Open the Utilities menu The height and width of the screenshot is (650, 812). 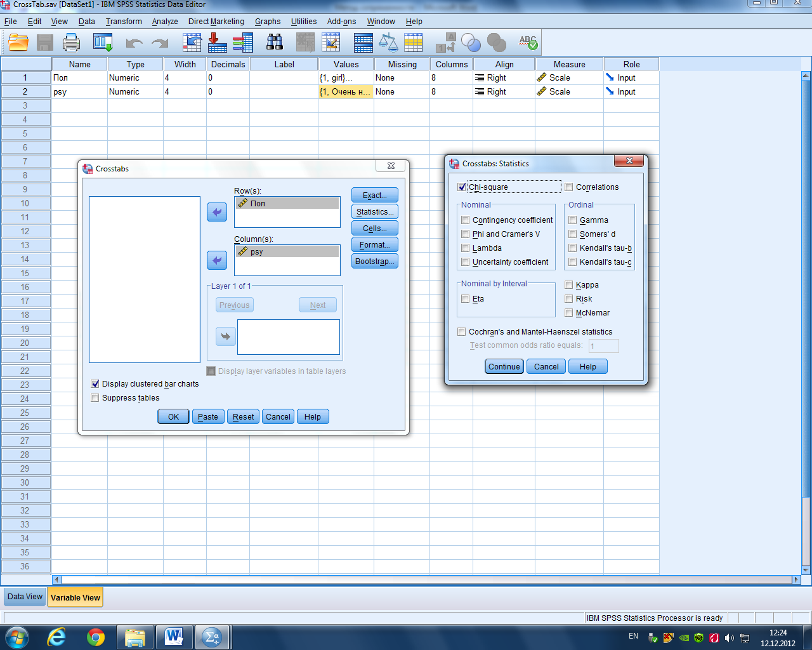pyautogui.click(x=304, y=21)
